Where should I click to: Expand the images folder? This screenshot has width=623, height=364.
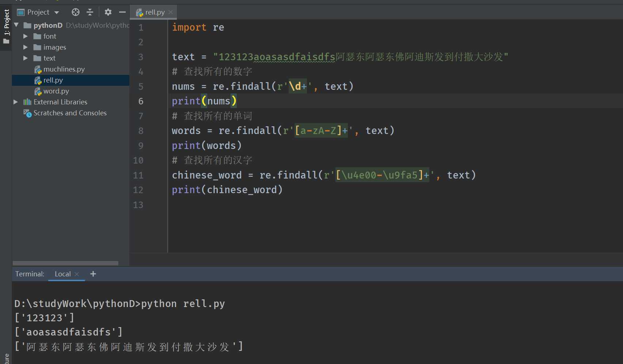click(25, 47)
